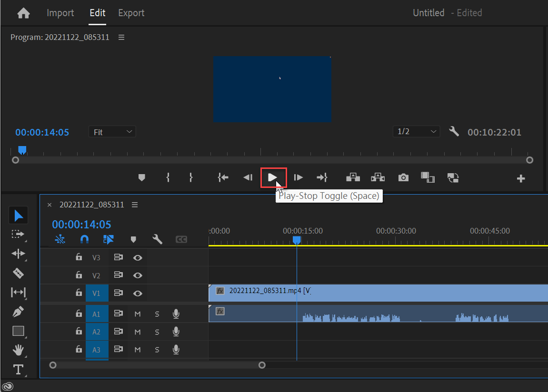Add a marker in Program Monitor
The height and width of the screenshot is (392, 548).
[141, 177]
